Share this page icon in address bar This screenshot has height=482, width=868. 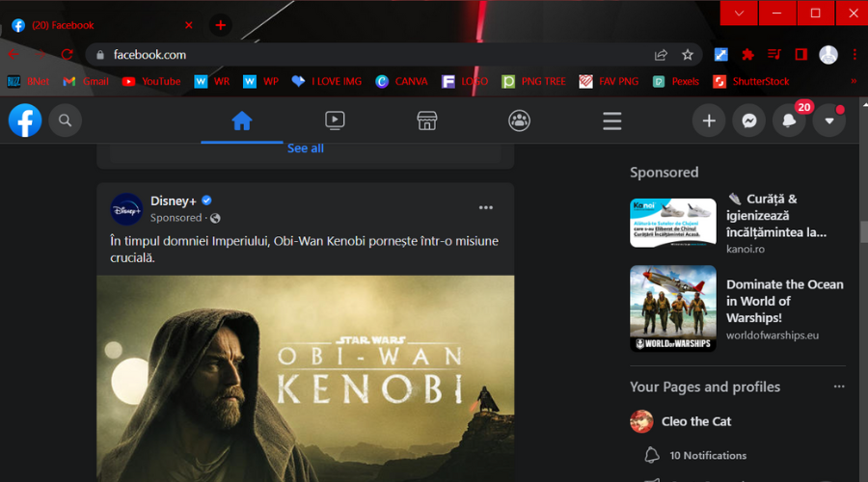point(661,55)
